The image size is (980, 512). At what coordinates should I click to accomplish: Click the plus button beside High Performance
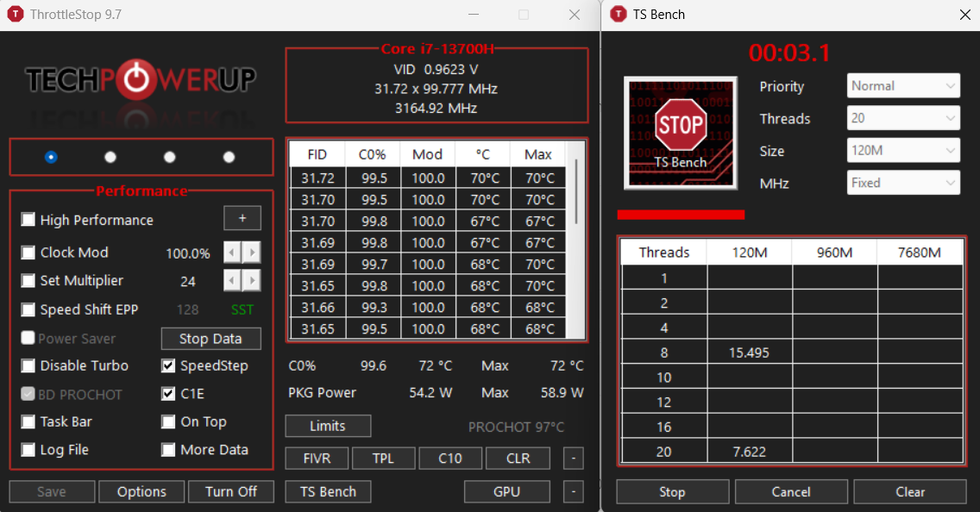(242, 219)
